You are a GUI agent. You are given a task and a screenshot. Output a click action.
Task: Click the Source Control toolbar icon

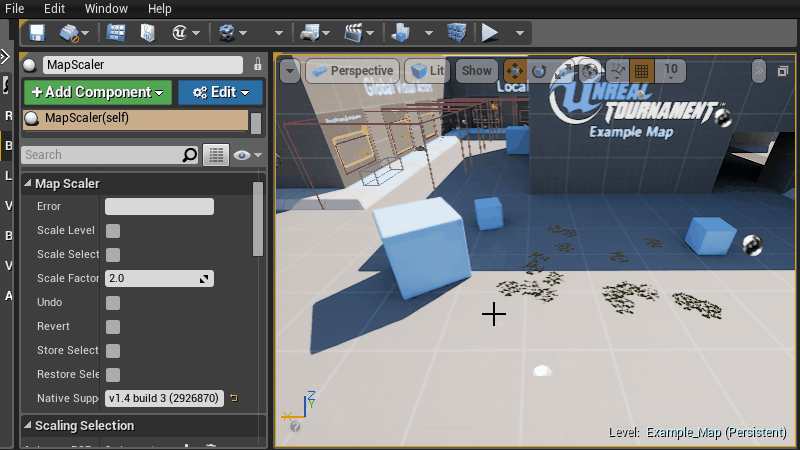pyautogui.click(x=69, y=33)
